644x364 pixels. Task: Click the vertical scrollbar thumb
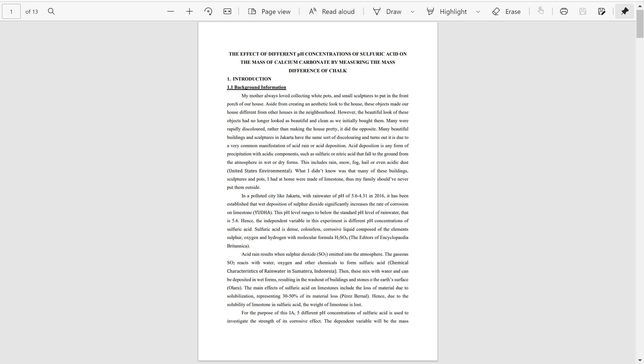pyautogui.click(x=640, y=24)
